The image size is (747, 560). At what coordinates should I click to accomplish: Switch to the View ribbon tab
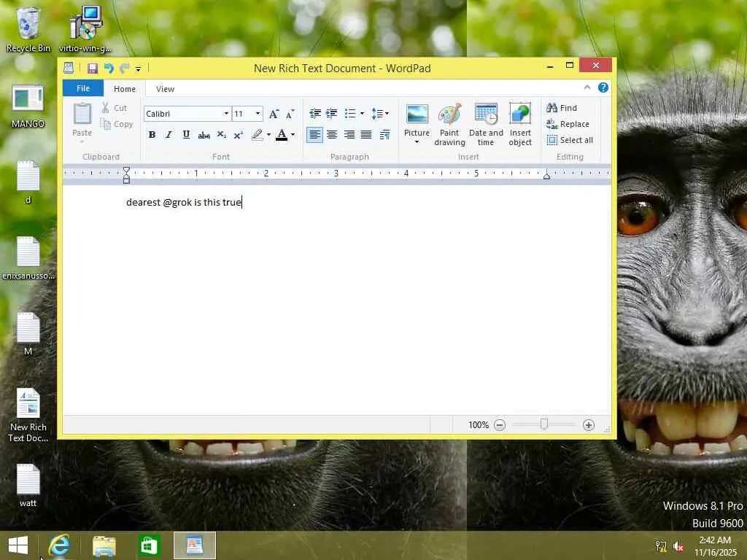165,88
